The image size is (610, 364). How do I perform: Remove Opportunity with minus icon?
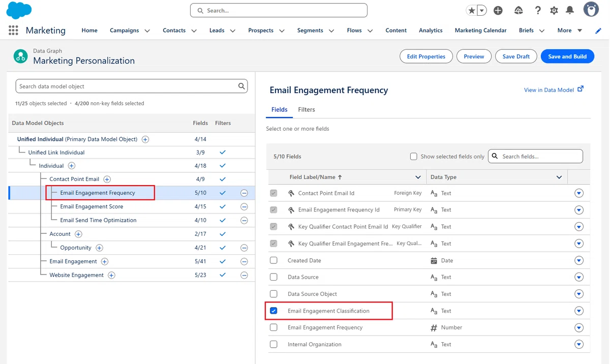244,248
